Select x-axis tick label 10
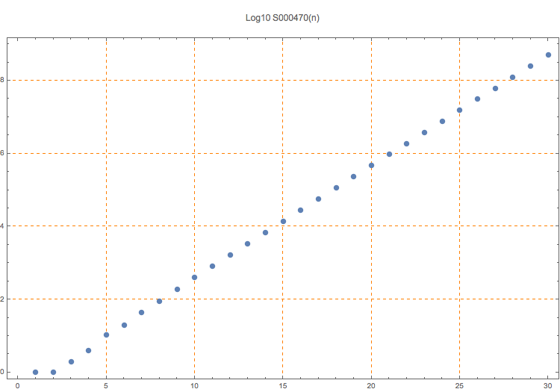The width and height of the screenshot is (560, 392). pos(194,385)
